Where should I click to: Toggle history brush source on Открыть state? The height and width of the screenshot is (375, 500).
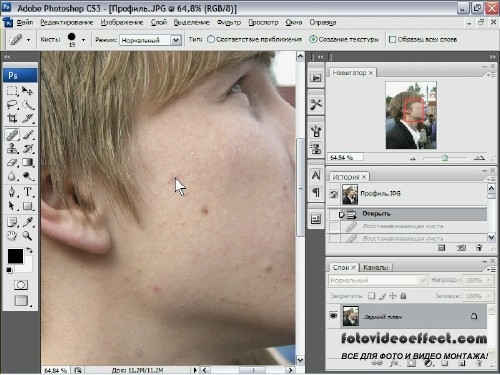pos(333,214)
